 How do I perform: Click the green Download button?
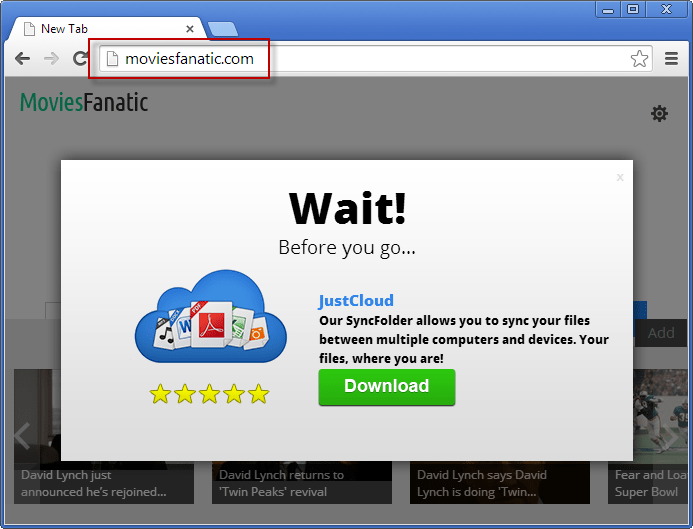[387, 387]
